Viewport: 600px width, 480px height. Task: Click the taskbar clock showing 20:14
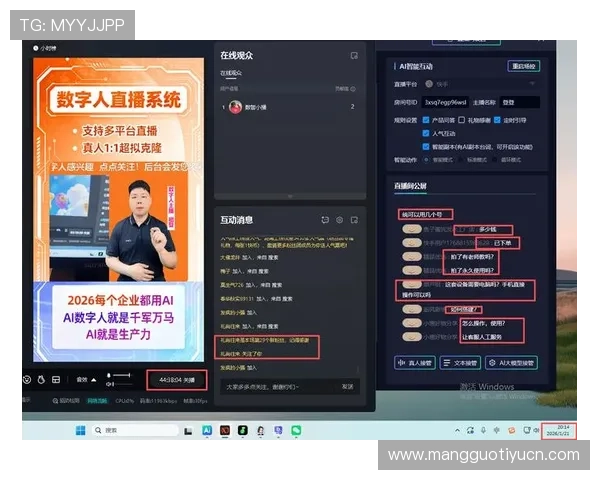558,431
